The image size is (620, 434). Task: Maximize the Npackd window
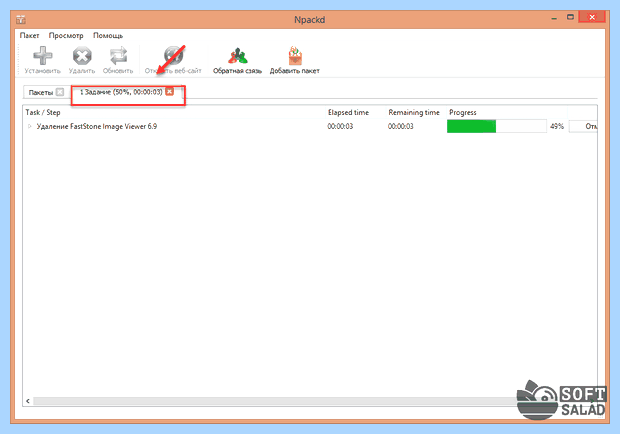pos(570,17)
